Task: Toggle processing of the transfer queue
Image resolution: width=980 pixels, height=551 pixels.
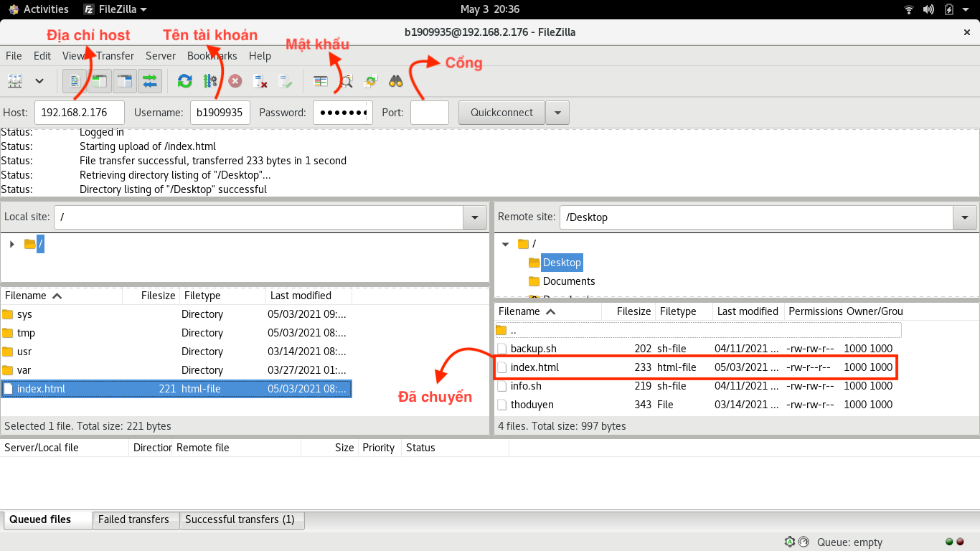Action: coord(210,81)
